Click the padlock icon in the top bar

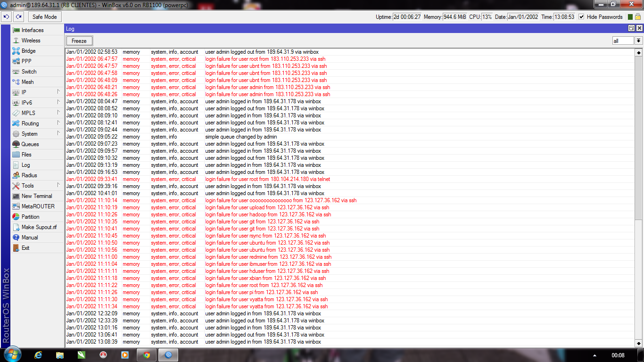pos(637,17)
